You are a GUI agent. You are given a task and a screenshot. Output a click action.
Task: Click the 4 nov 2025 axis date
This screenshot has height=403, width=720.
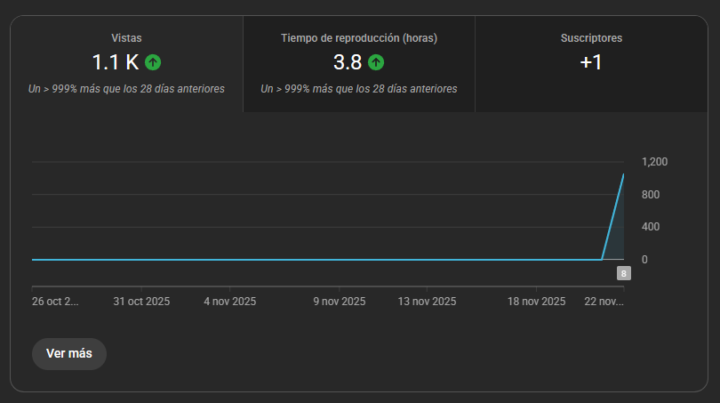click(x=230, y=302)
